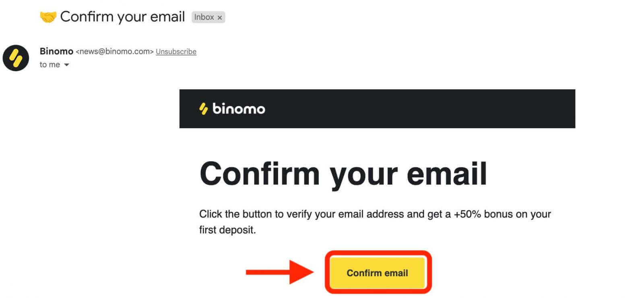Click the red arrow pointing at the button
644x298 pixels.
point(279,273)
